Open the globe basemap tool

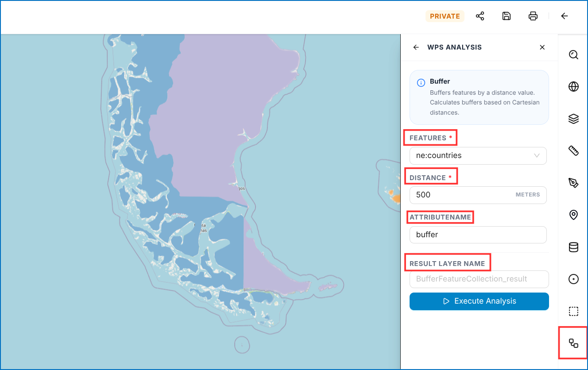[573, 87]
